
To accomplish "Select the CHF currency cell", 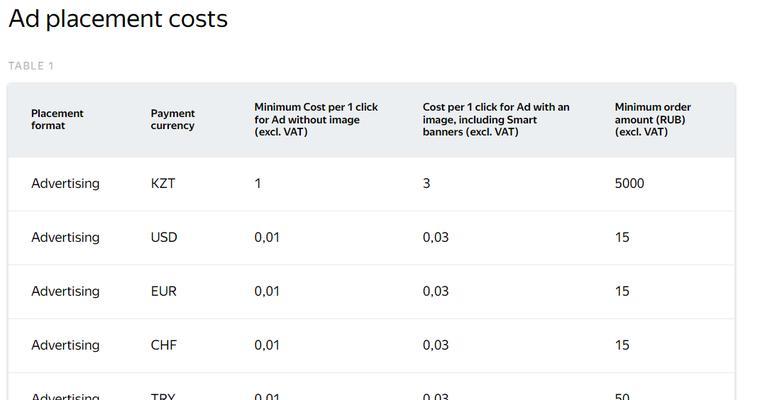I will pyautogui.click(x=164, y=345).
